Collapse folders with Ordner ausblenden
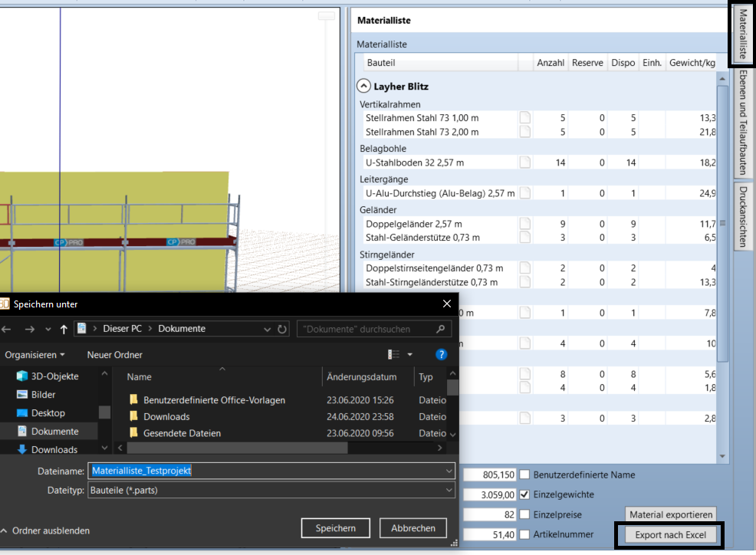The image size is (756, 555). point(45,530)
